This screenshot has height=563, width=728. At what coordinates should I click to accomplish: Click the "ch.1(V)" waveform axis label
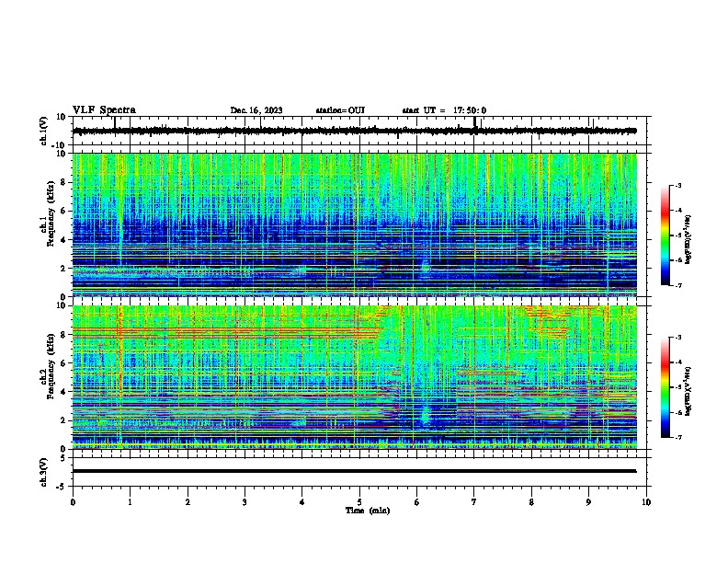point(44,131)
